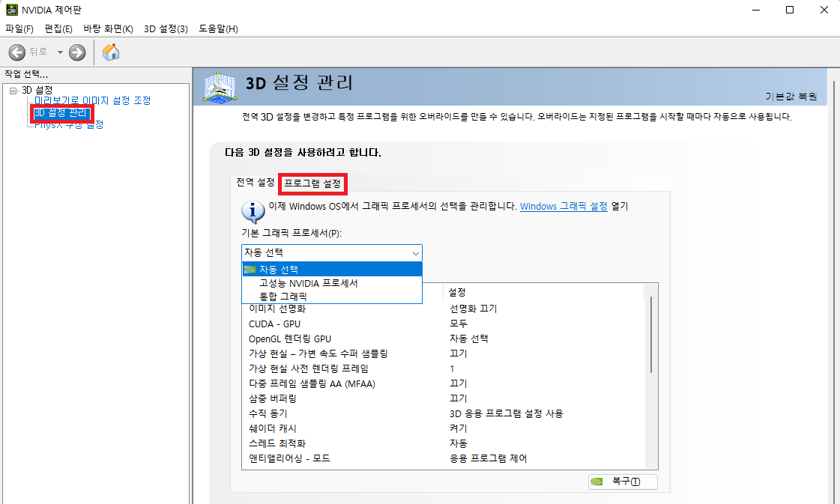Click the 복구 button
The width and height of the screenshot is (840, 504).
623,482
